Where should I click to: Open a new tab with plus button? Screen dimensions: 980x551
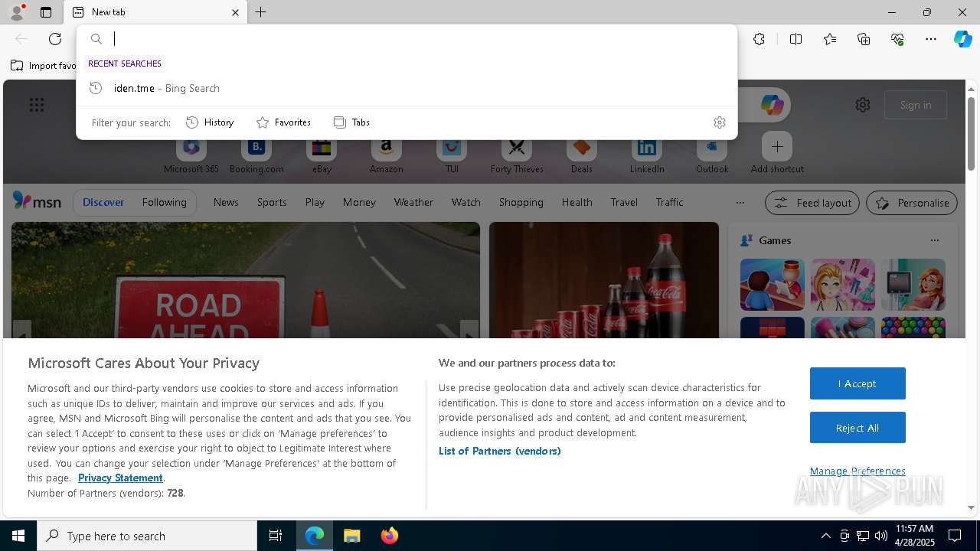261,12
